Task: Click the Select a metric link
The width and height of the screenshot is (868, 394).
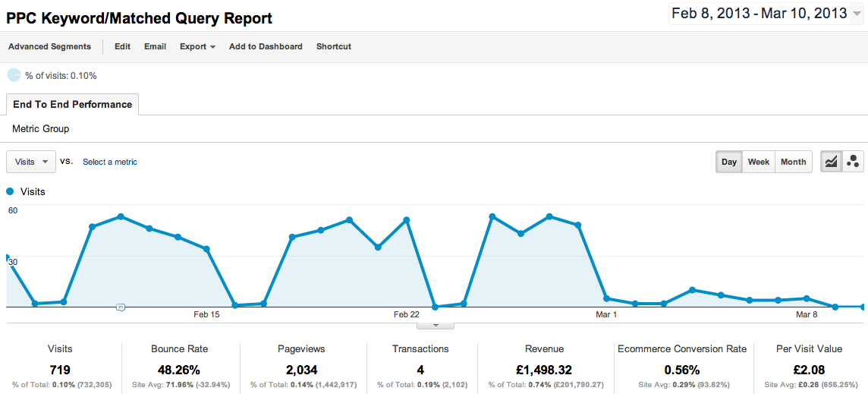Action: 110,162
